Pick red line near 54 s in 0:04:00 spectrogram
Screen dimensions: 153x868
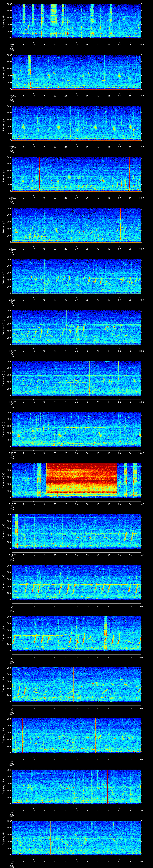129,174
